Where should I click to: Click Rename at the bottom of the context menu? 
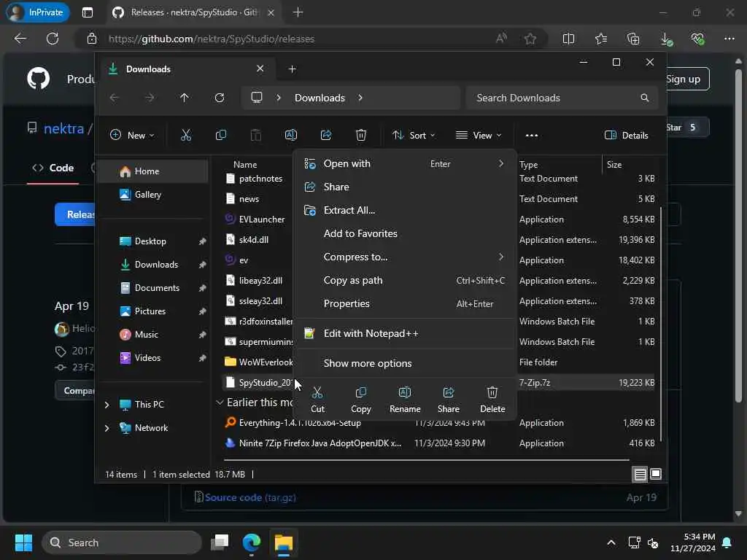click(405, 400)
